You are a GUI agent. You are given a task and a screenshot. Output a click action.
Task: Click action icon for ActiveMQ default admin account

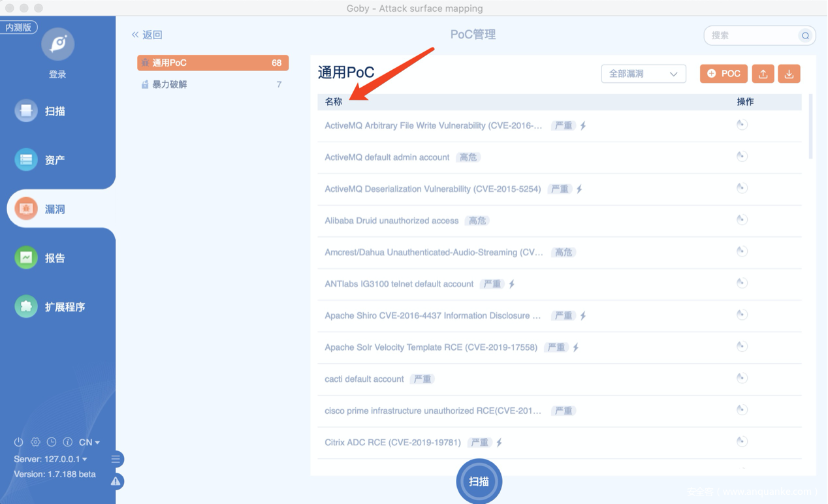[x=742, y=156]
